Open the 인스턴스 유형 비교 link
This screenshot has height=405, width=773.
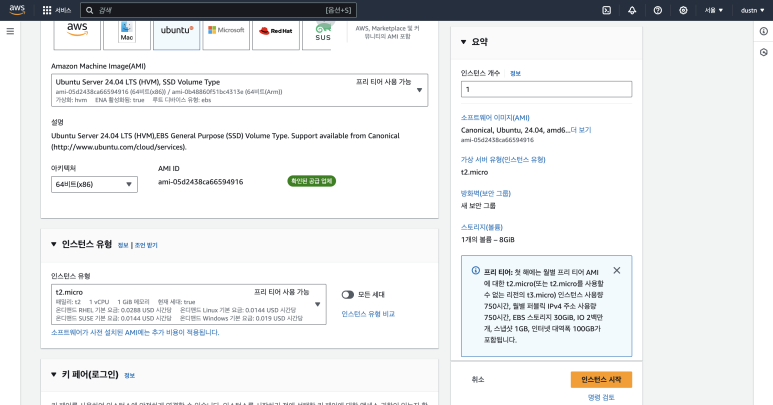point(368,314)
